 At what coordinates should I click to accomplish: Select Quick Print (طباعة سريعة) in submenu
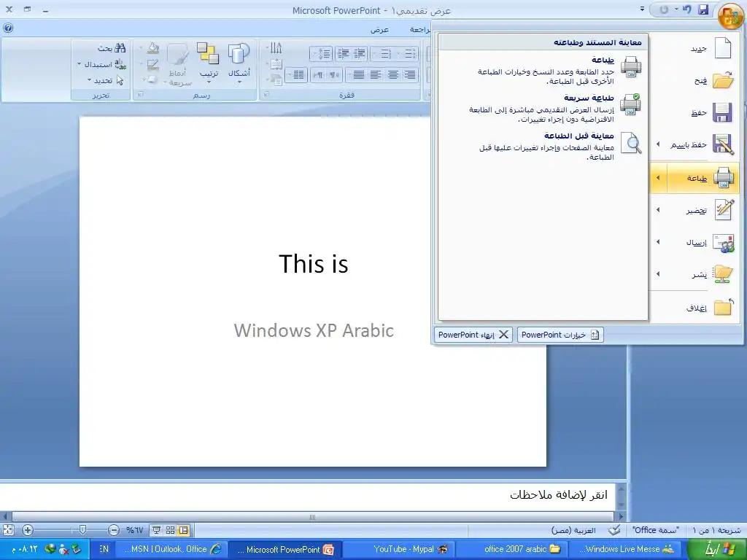click(x=543, y=108)
